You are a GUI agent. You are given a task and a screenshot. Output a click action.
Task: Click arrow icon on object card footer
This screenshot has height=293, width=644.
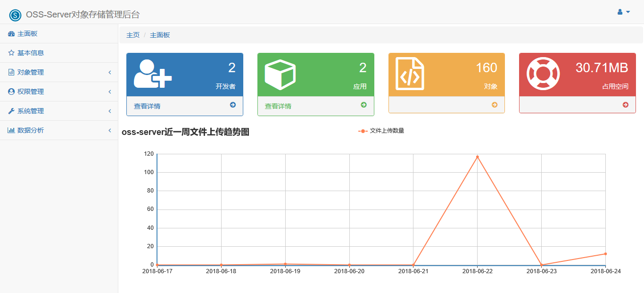(495, 105)
